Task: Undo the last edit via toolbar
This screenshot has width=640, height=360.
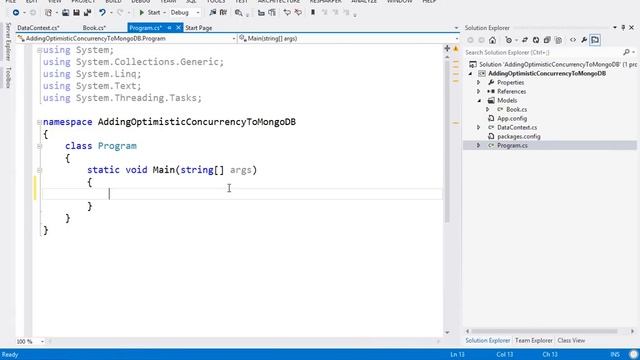Action: [x=102, y=13]
